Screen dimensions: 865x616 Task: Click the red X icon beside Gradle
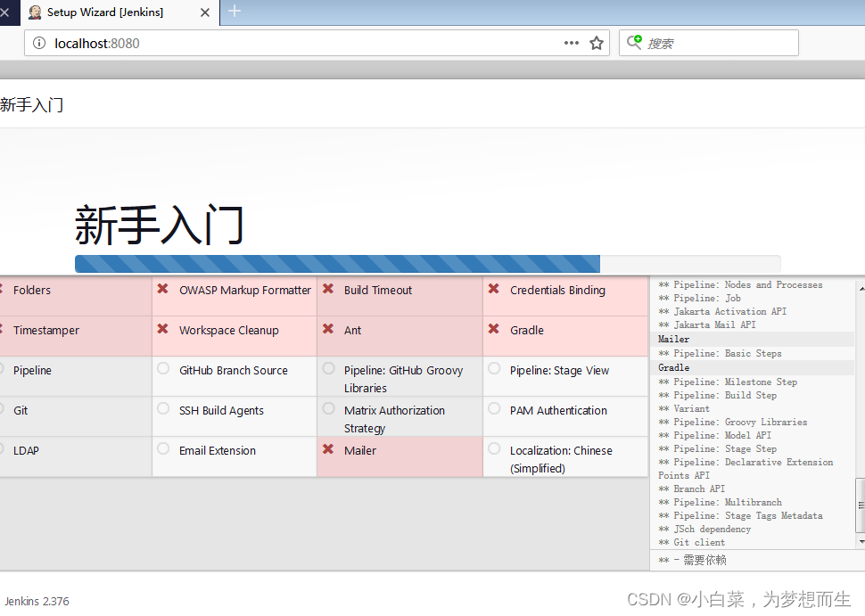494,329
